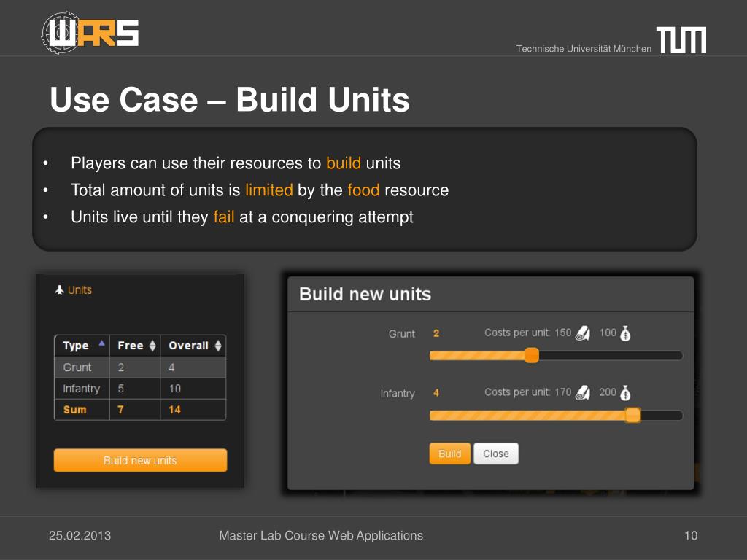Screen dimensions: 747x560
Task: Click the Build new units button
Action: pyautogui.click(x=140, y=461)
